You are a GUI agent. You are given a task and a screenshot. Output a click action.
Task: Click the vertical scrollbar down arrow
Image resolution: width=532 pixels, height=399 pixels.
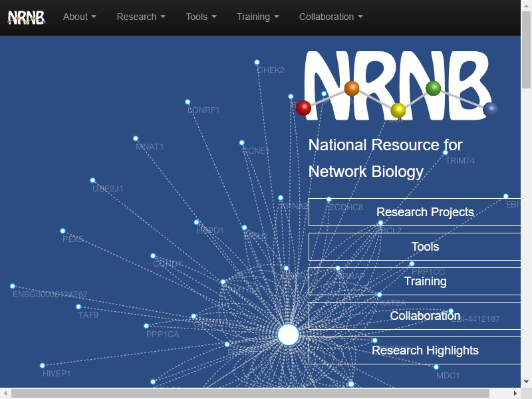pyautogui.click(x=526, y=382)
